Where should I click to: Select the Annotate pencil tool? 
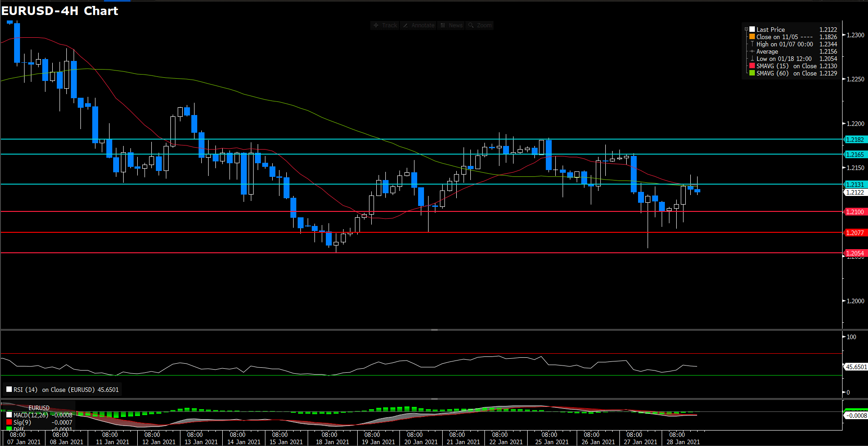pos(419,25)
